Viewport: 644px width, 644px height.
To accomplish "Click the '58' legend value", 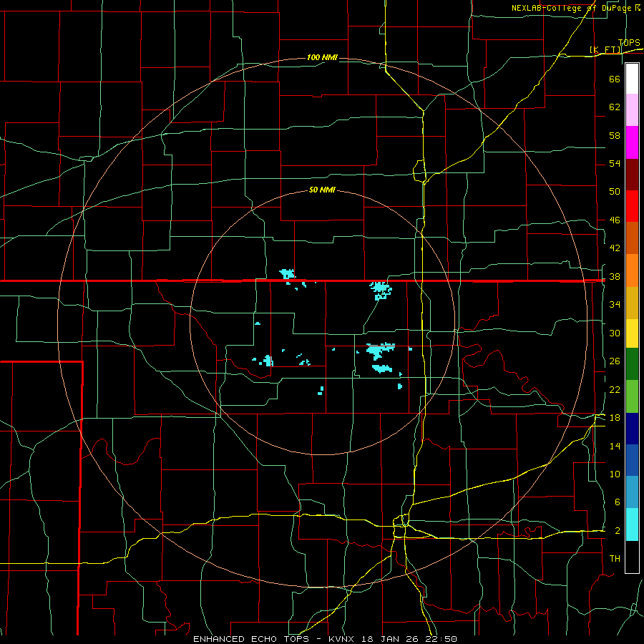I will (x=615, y=135).
